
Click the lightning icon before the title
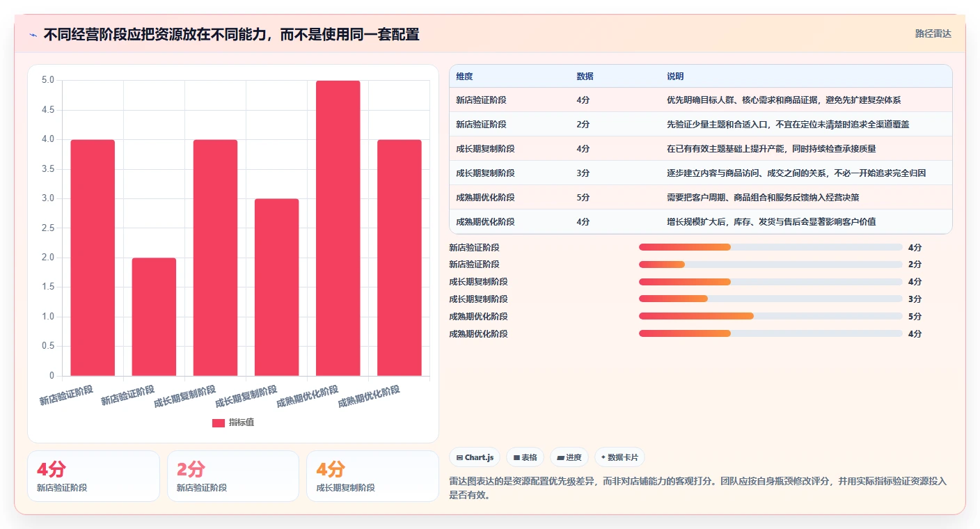click(33, 35)
